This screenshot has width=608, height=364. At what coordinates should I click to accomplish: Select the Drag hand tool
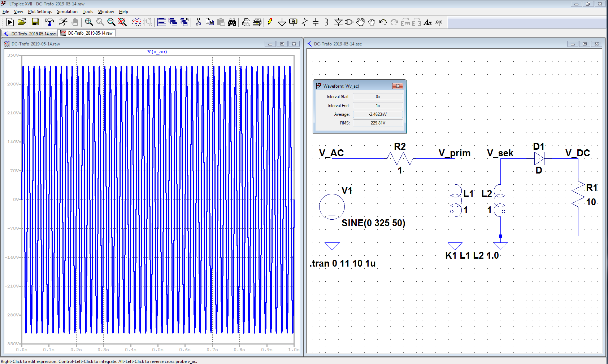click(x=372, y=22)
